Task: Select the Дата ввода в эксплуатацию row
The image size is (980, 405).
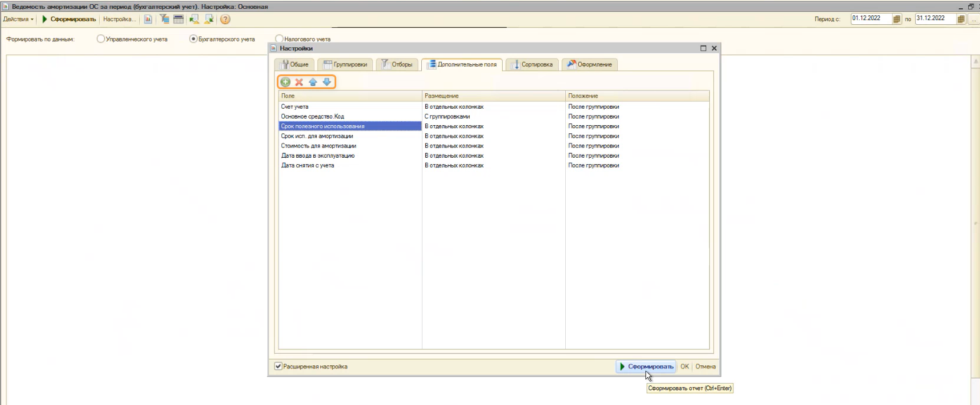Action: click(x=317, y=156)
